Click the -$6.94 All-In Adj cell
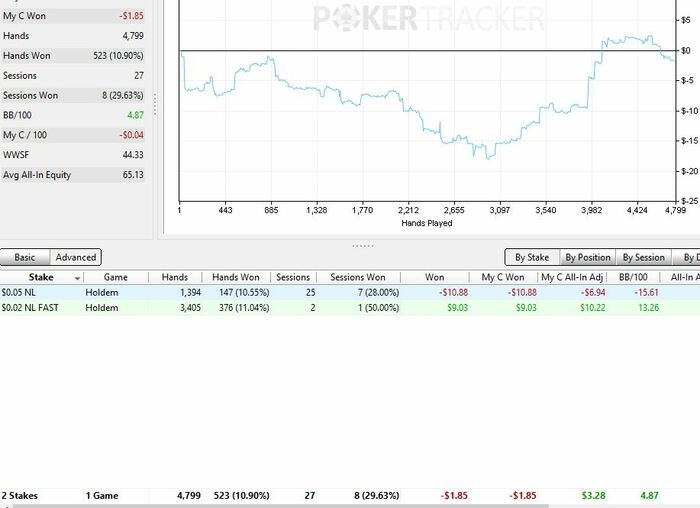The width and height of the screenshot is (700, 508). pyautogui.click(x=593, y=293)
